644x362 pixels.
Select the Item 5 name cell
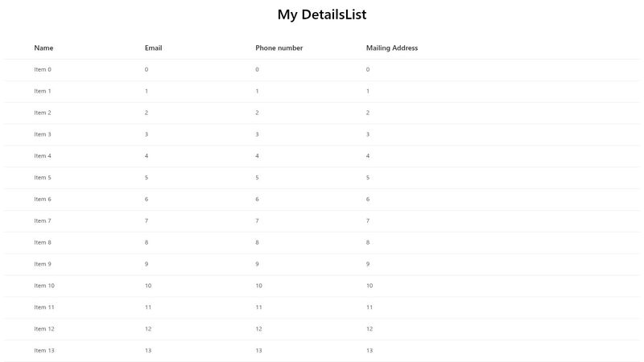click(43, 178)
